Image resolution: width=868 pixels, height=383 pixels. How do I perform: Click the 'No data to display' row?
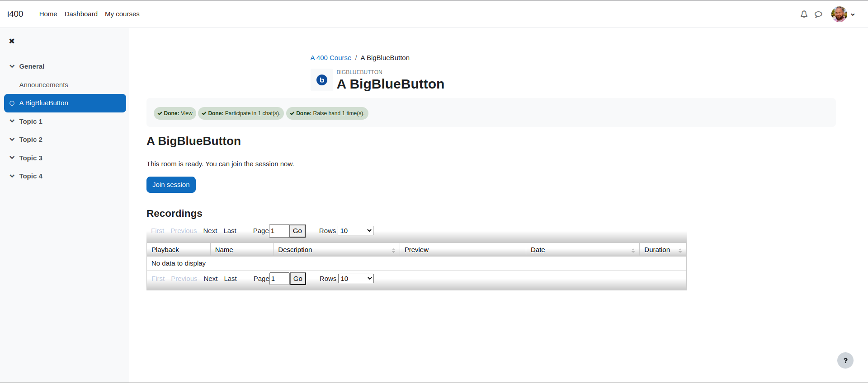pos(416,263)
